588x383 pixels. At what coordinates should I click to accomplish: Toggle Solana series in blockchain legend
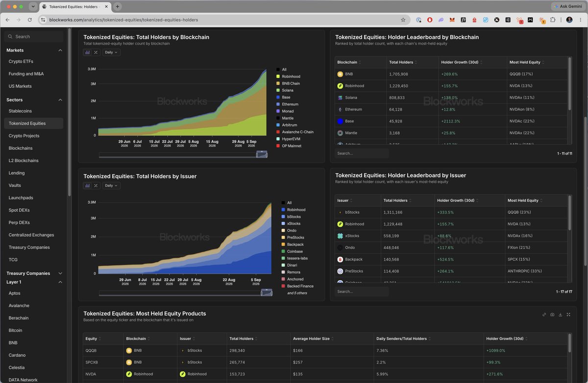click(285, 91)
